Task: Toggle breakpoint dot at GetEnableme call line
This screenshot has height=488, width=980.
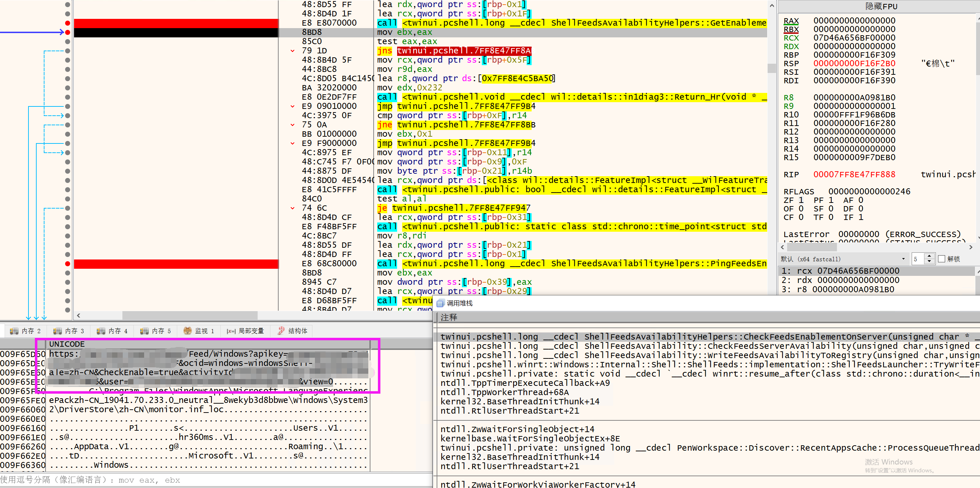Action: coord(68,23)
